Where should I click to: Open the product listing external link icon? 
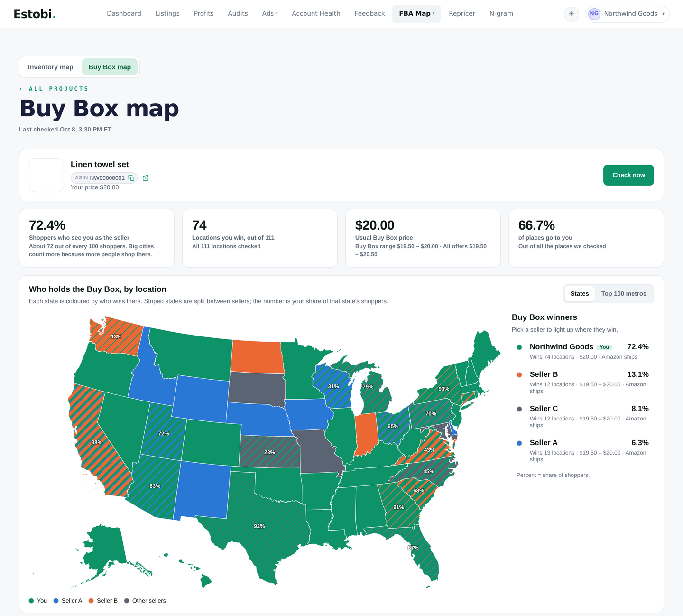point(146,178)
